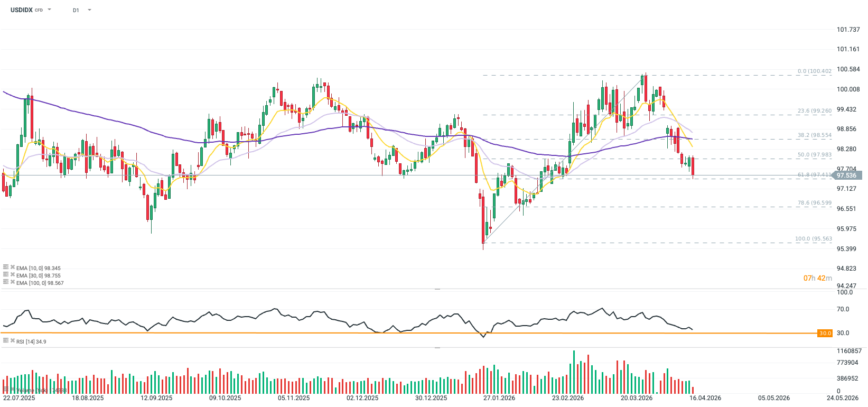Viewport: 868px width, 407px height.
Task: Open the D1 timeframe dropdown arrow
Action: [x=89, y=10]
